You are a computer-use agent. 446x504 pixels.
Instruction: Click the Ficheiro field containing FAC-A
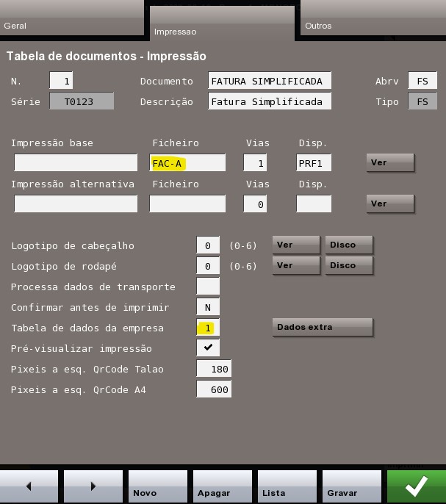click(187, 163)
